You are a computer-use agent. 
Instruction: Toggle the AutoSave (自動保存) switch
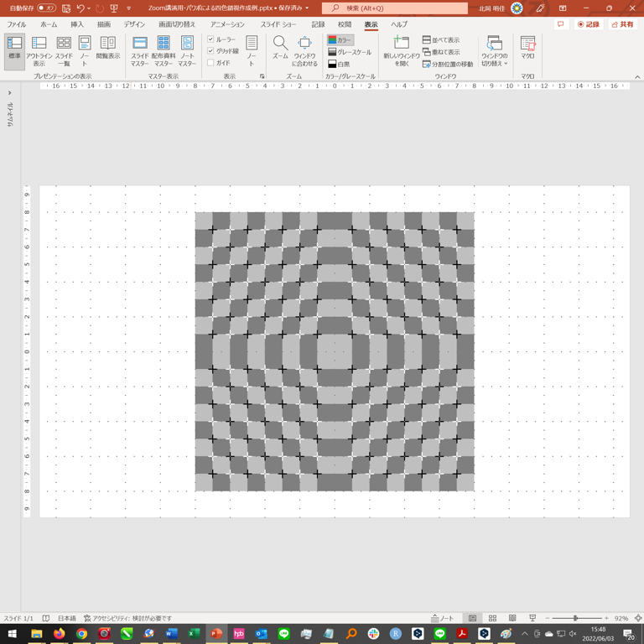(x=46, y=8)
